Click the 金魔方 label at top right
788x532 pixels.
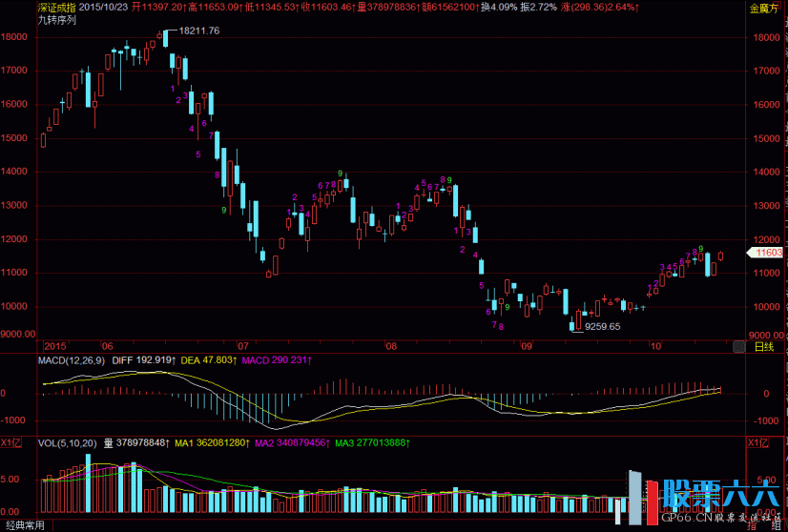[x=765, y=7]
